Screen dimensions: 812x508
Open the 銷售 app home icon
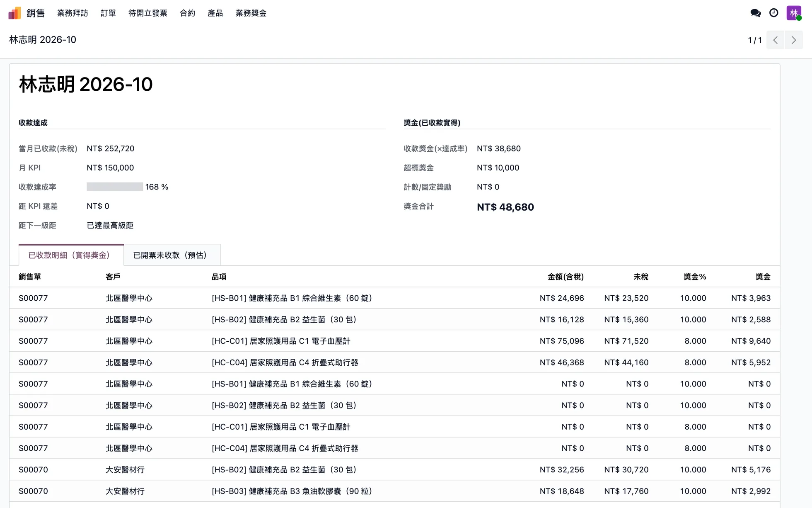[x=15, y=13]
